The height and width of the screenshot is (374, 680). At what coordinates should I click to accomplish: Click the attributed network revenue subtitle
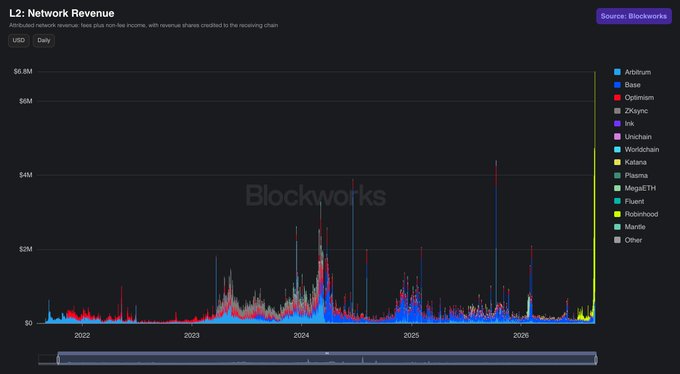point(144,26)
